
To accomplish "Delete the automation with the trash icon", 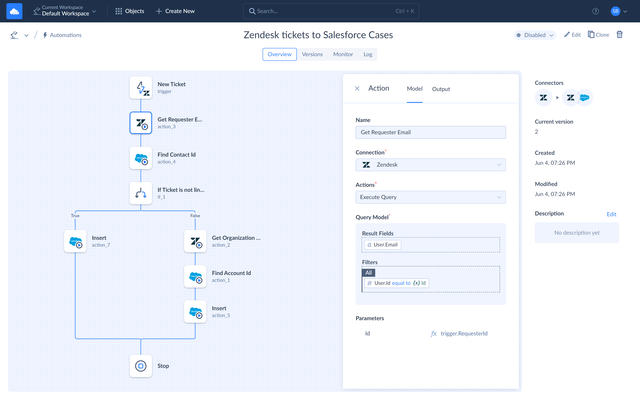I will 620,34.
